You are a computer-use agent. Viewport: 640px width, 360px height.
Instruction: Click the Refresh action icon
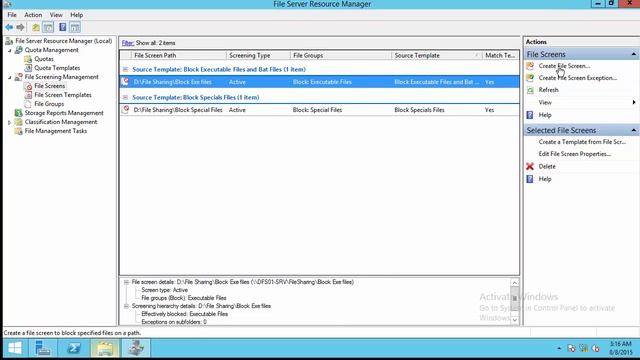pyautogui.click(x=530, y=90)
